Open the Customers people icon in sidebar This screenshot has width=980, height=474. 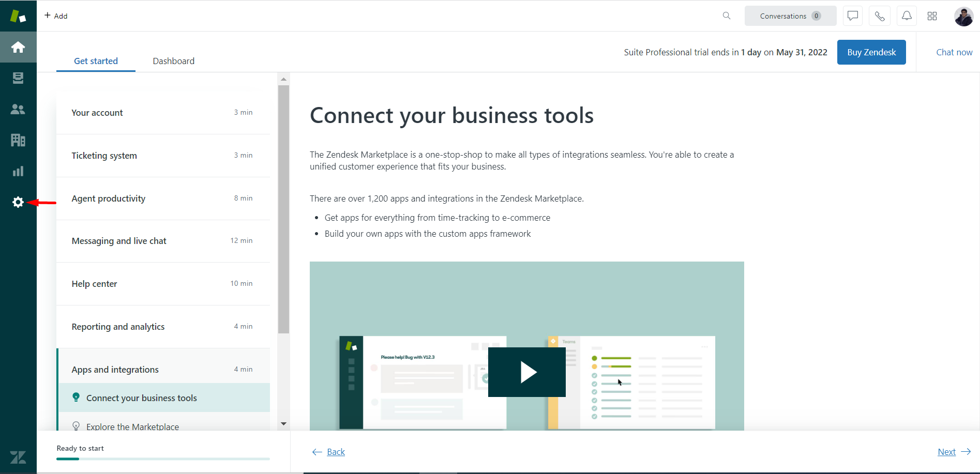(18, 109)
